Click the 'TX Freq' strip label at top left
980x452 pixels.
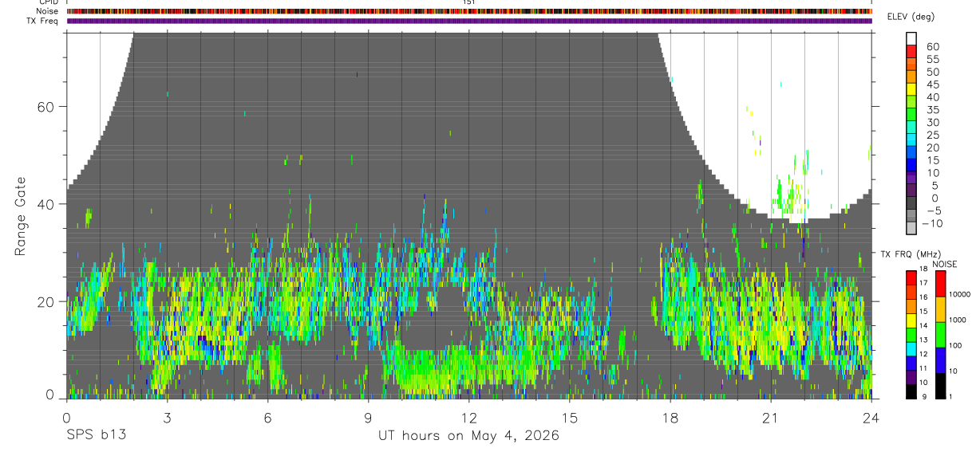coord(43,21)
